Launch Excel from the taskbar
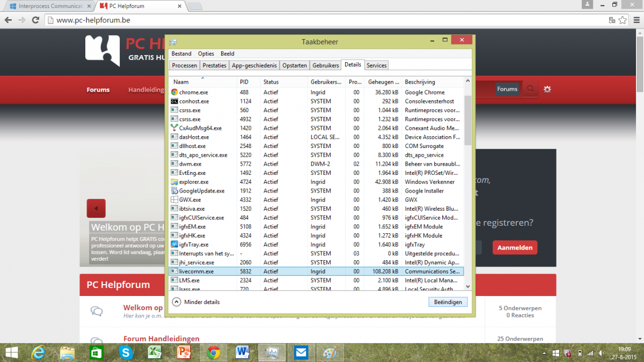Screen dimensions: 644x362 pyautogui.click(x=155, y=352)
